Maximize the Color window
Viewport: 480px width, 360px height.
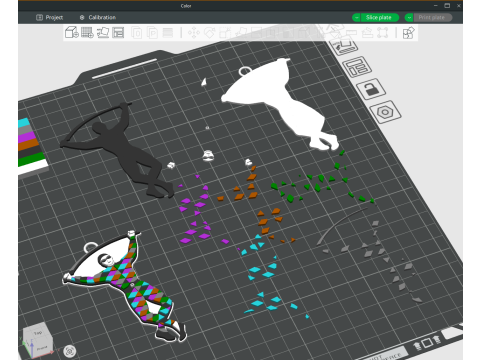point(447,6)
